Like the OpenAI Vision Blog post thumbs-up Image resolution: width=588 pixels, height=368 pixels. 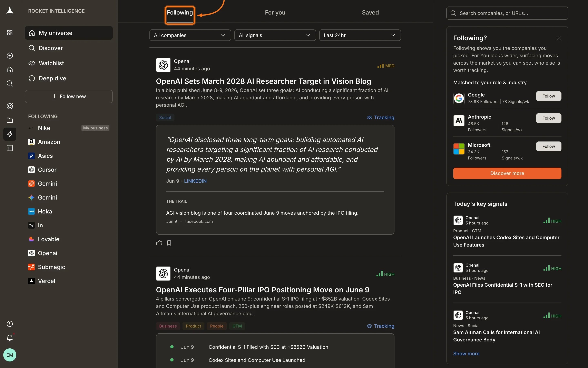159,243
